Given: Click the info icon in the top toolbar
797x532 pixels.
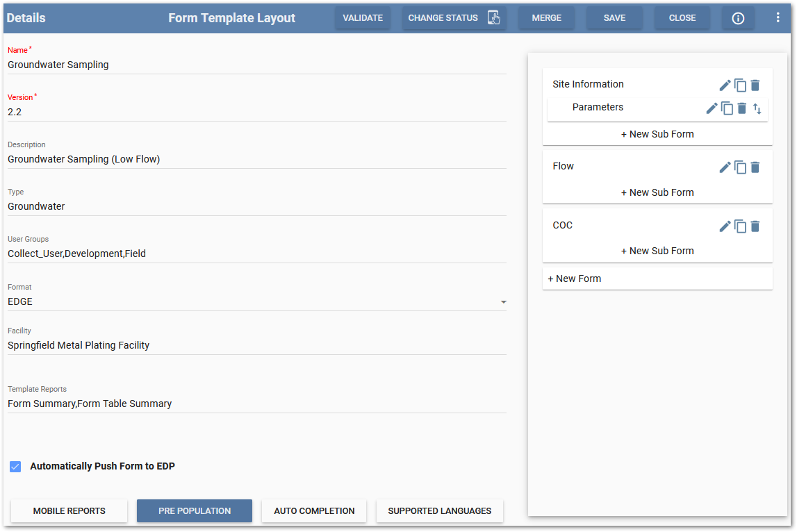Looking at the screenshot, I should [737, 18].
